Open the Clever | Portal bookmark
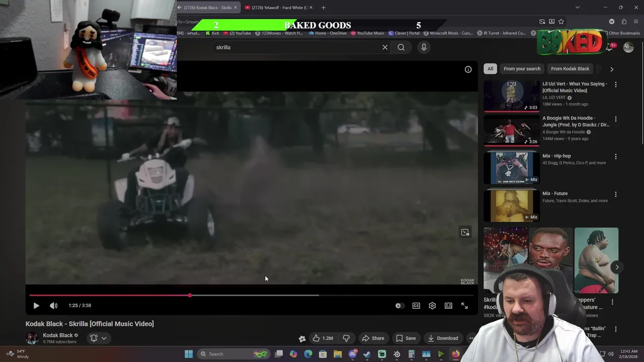 pyautogui.click(x=404, y=33)
